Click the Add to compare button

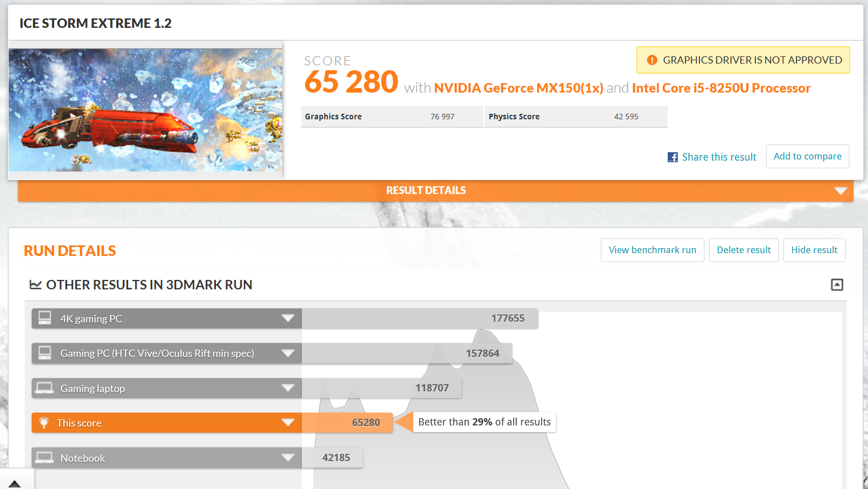click(x=808, y=157)
